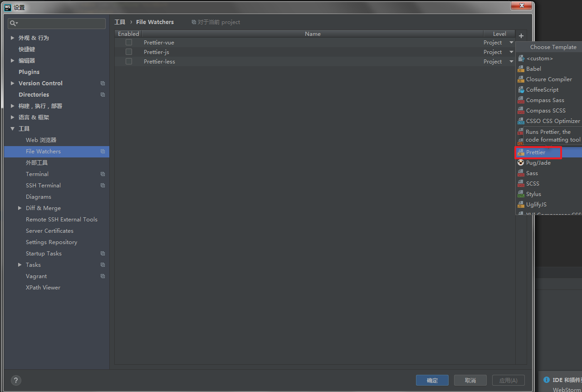Click project-level icon beside Startup Tasks
This screenshot has height=392, width=582.
[103, 254]
